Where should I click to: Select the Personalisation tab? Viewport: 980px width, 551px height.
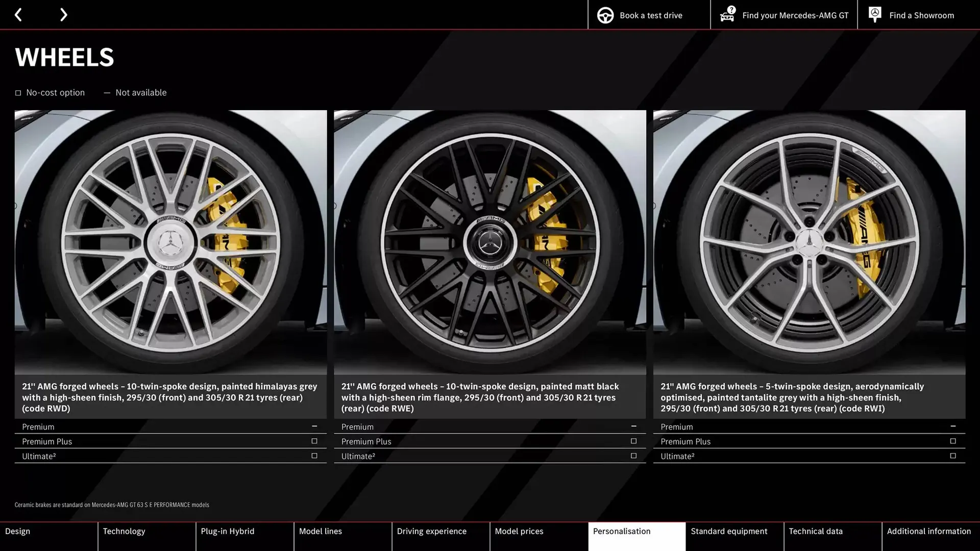(x=636, y=536)
